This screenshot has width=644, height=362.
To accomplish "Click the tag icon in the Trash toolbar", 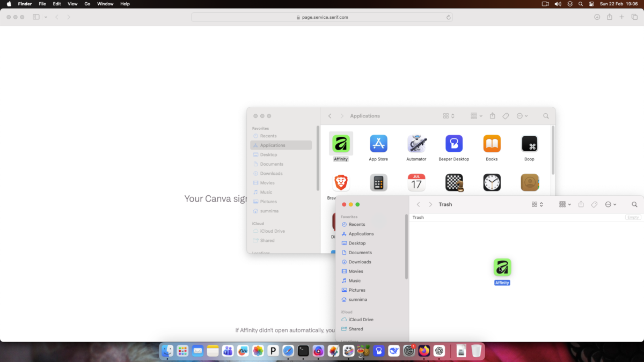I will tap(594, 204).
